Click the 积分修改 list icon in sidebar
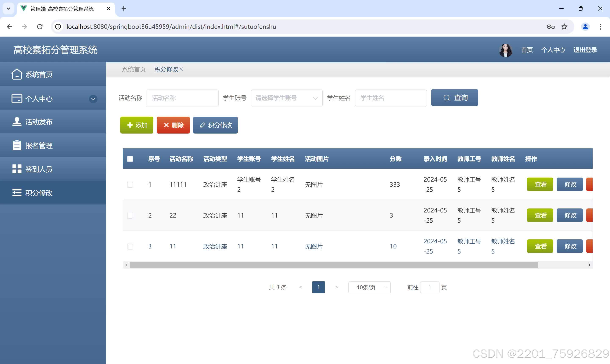The width and height of the screenshot is (610, 364). point(17,193)
